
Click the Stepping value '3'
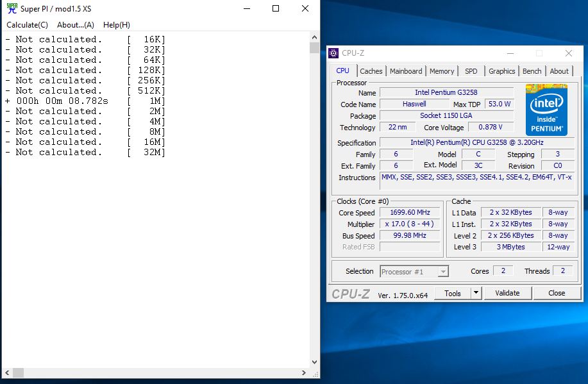558,154
